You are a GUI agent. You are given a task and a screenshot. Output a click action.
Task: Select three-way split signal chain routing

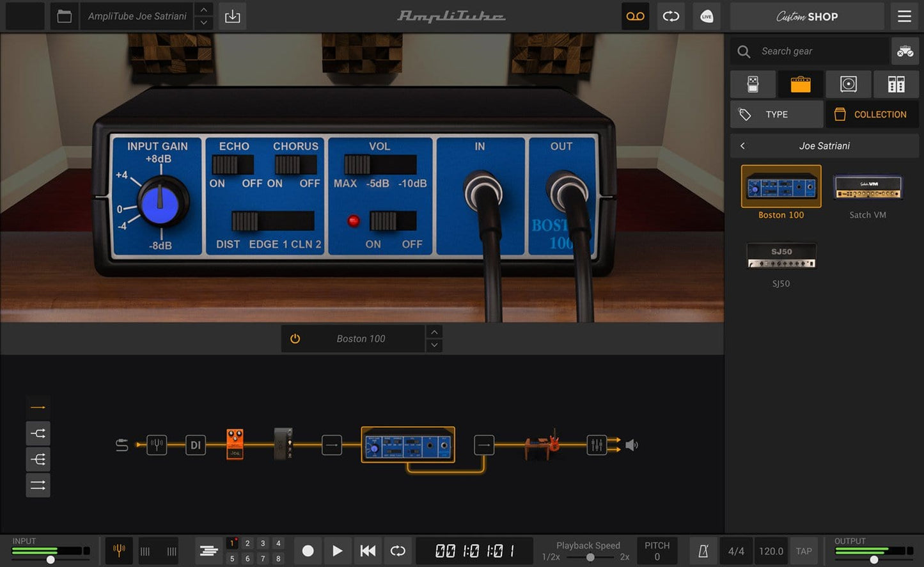[38, 459]
